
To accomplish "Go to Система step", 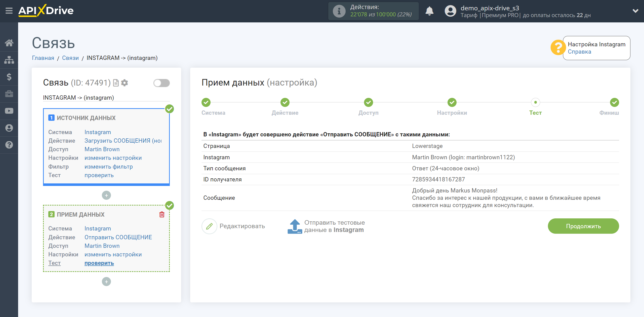I will pyautogui.click(x=206, y=102).
